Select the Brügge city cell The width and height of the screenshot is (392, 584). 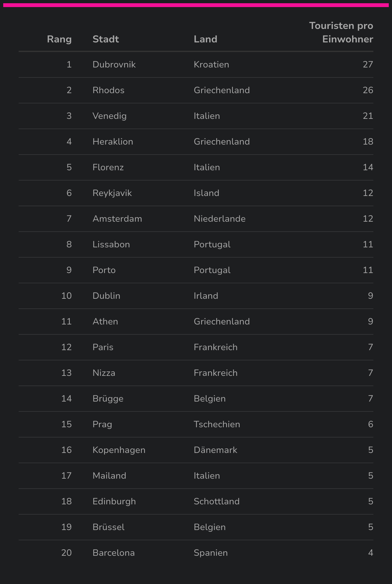pyautogui.click(x=108, y=399)
